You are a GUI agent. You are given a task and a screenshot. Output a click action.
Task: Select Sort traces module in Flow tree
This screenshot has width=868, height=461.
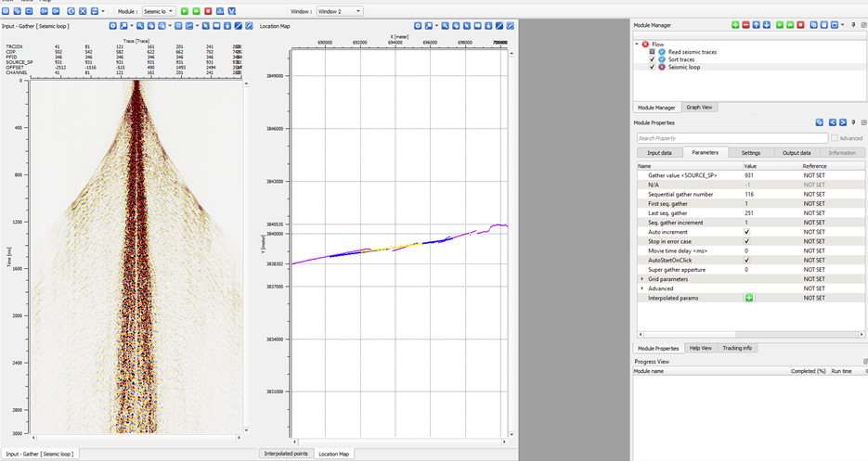point(680,59)
